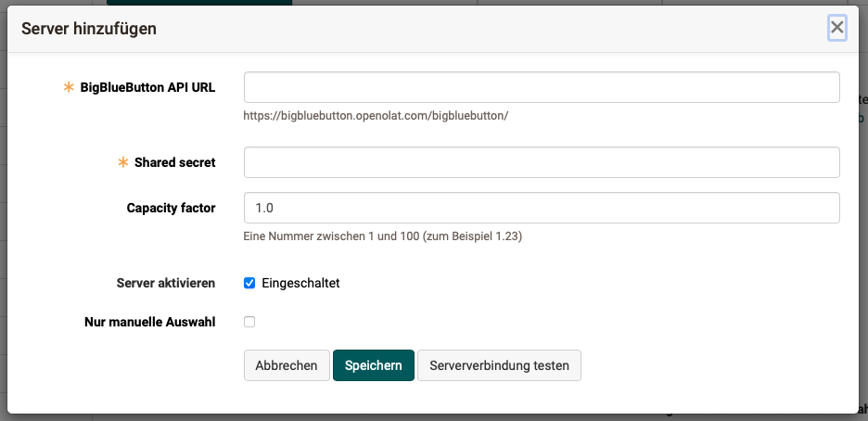Close the Server hinzufügen dialog
Screen dimensions: 868x421
point(836,28)
